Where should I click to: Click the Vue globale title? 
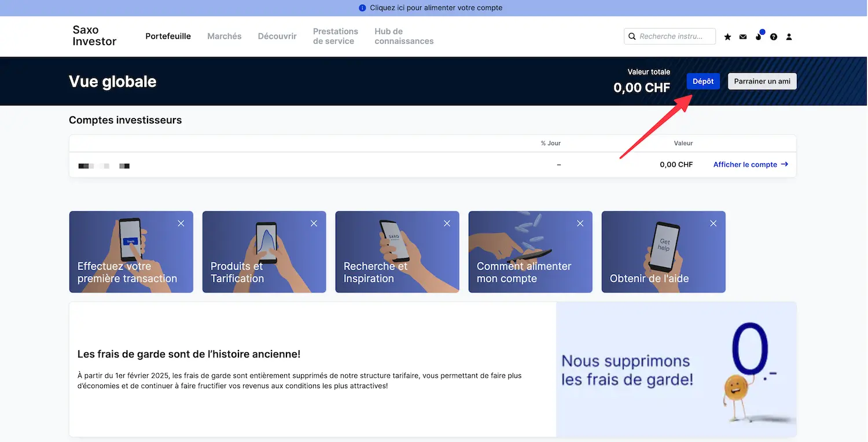point(113,82)
